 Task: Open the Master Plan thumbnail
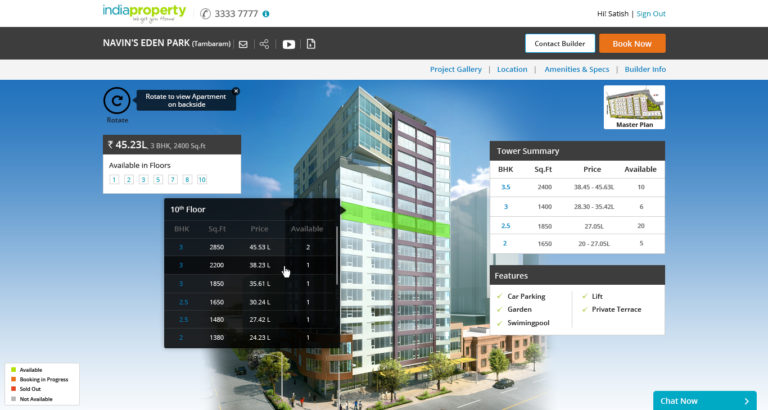[634, 107]
